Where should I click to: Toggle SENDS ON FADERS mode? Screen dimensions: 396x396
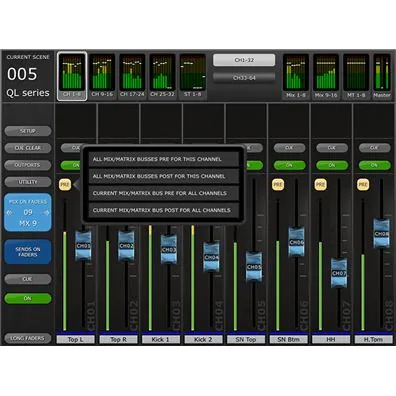(x=28, y=252)
